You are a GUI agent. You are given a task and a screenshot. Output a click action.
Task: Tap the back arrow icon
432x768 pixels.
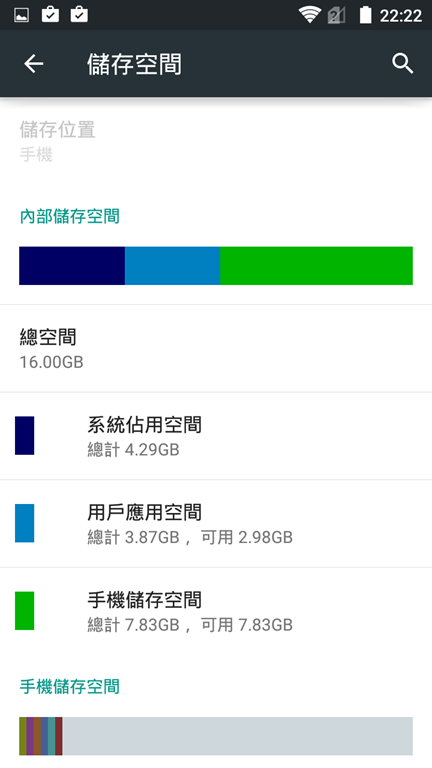[x=33, y=64]
